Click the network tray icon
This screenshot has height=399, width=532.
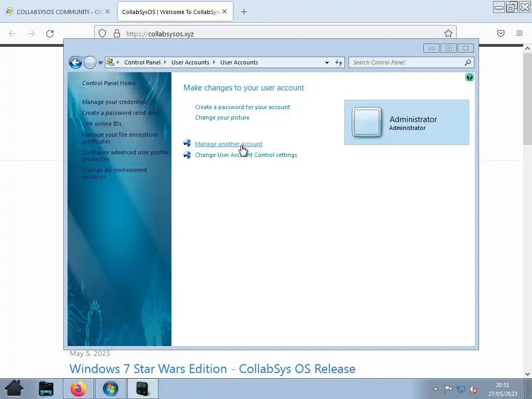(460, 389)
